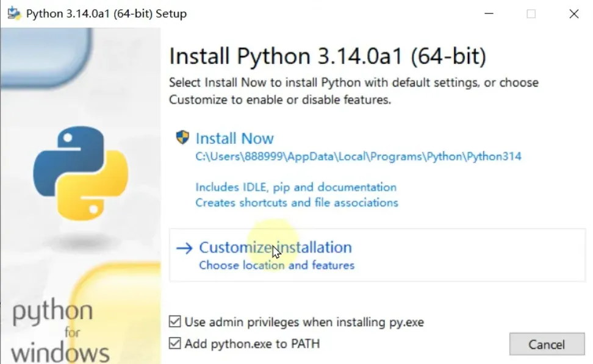Click the UAC shield icon beside Install Now
593x364 pixels.
(182, 137)
